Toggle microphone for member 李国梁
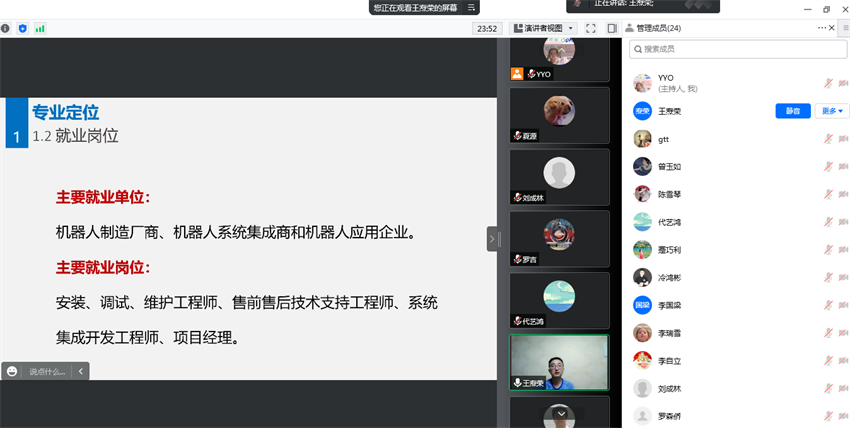Viewport: 850px width, 428px height. pos(829,305)
